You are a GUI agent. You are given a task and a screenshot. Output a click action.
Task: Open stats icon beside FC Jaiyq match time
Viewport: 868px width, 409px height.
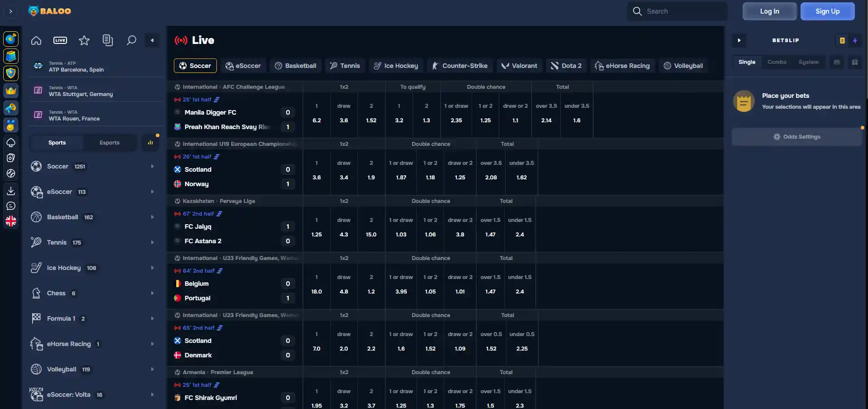point(220,214)
